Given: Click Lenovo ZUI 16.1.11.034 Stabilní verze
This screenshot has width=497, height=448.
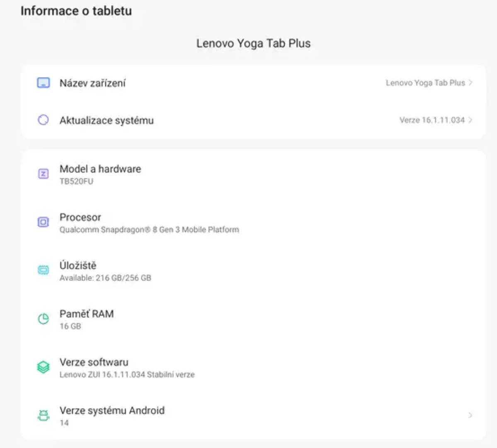Looking at the screenshot, I should click(x=127, y=375).
